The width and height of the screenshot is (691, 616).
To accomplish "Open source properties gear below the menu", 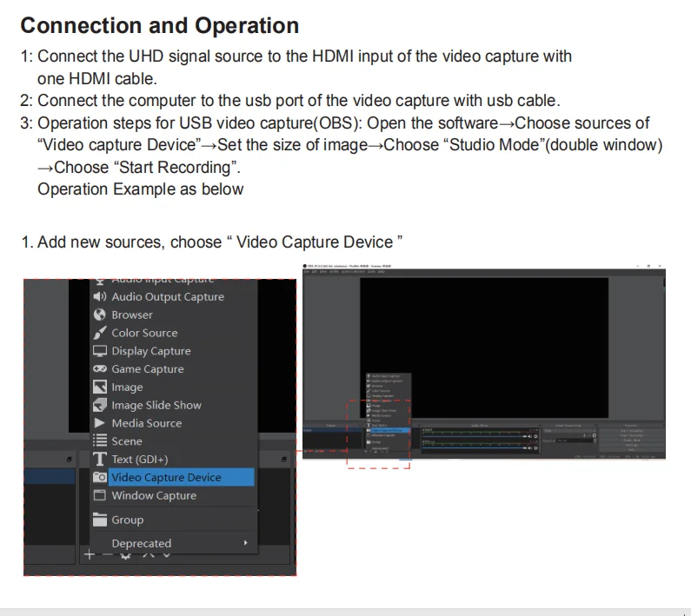I will pyautogui.click(x=125, y=556).
